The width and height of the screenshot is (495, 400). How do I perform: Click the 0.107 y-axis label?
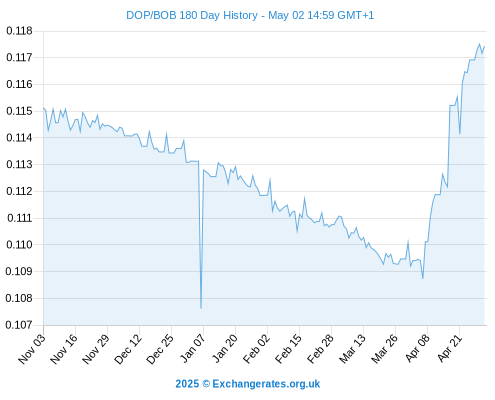pyautogui.click(x=19, y=325)
